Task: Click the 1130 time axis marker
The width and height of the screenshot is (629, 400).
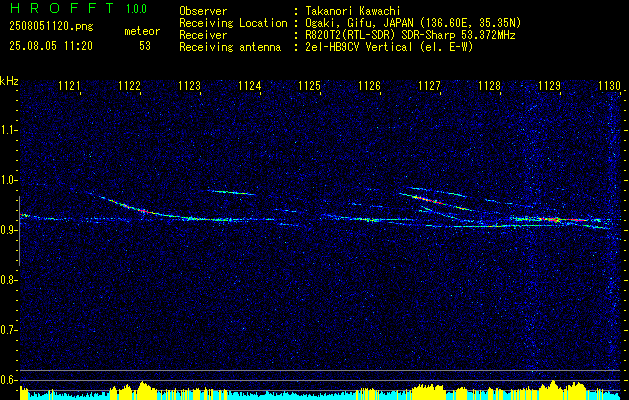Action: click(609, 85)
